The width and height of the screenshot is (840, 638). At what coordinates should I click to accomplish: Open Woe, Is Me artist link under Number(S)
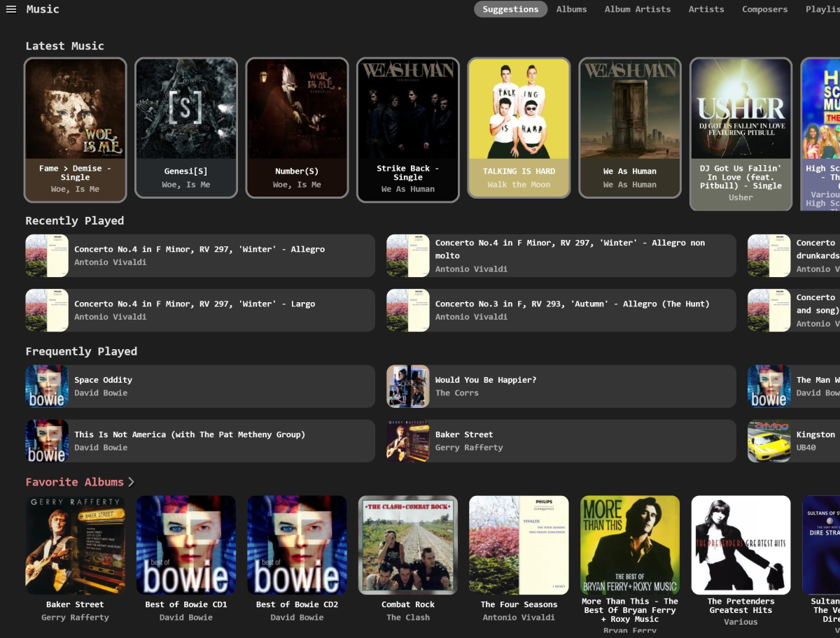pyautogui.click(x=297, y=185)
